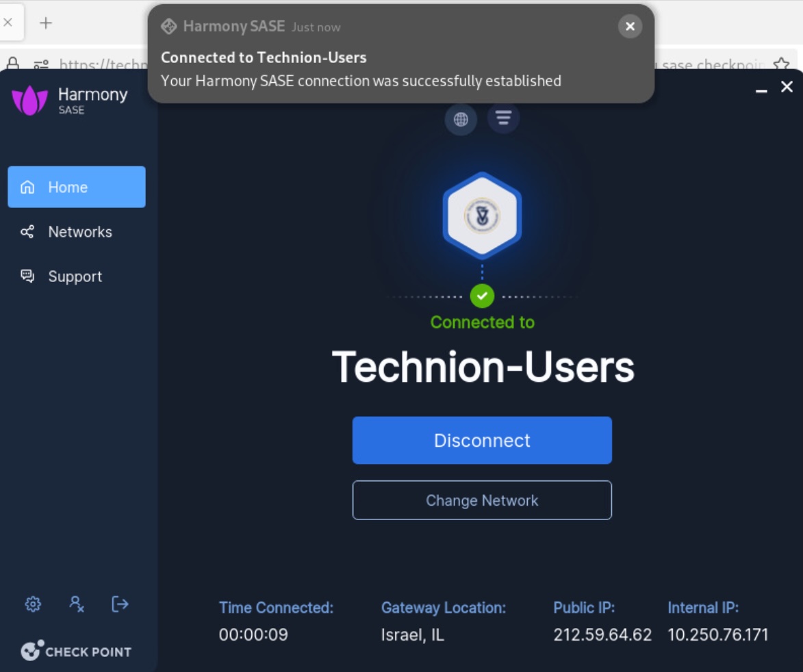Viewport: 803px width, 672px height.
Task: Click the Check Point logo
Action: click(76, 651)
